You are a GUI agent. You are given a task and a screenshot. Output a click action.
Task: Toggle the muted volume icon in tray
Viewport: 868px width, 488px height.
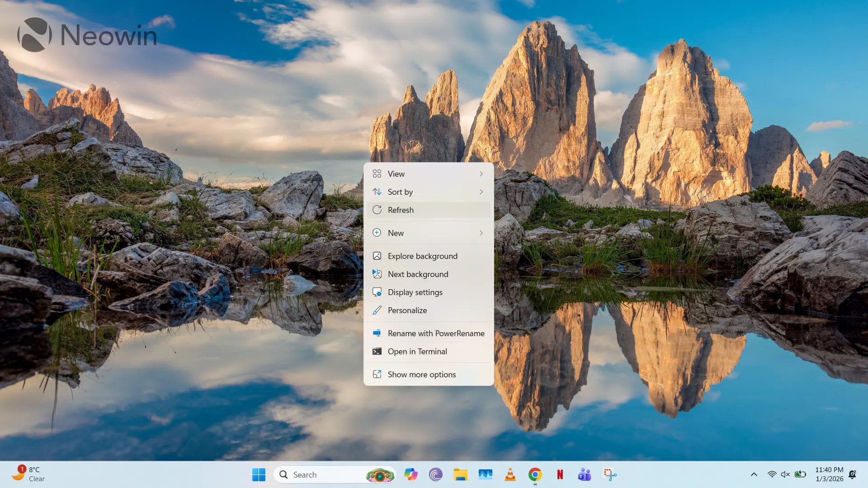pos(785,474)
